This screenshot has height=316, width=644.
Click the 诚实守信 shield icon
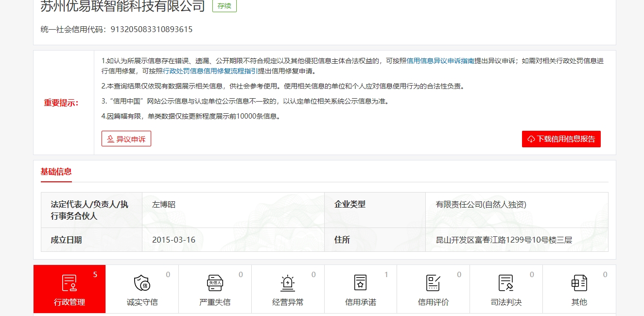142,282
